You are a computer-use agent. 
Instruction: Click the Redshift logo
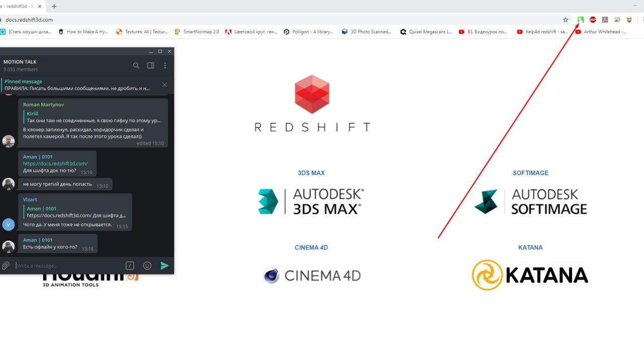tap(312, 103)
